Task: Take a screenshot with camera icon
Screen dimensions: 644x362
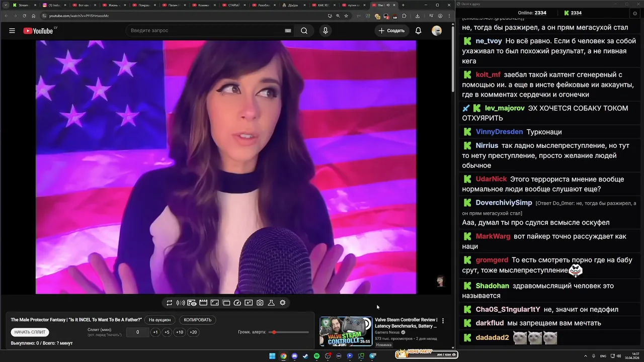Action: pyautogui.click(x=260, y=303)
